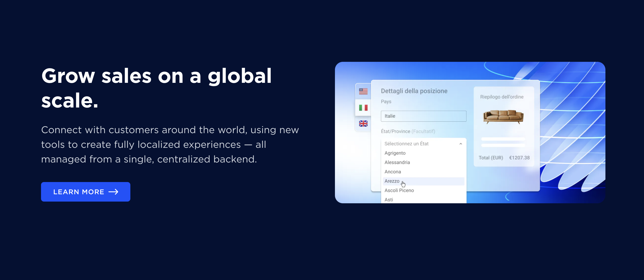This screenshot has width=644, height=280.
Task: Click the €1207.38 total amount
Action: click(x=519, y=158)
